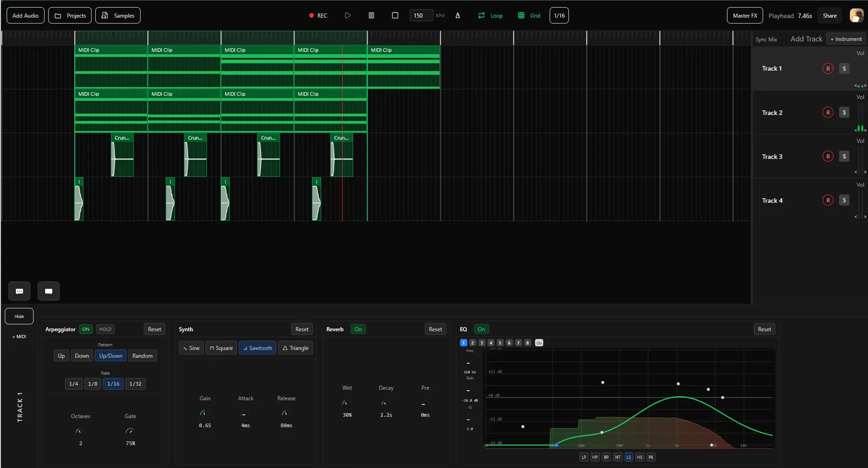Select the Triangle waveform in Synth
The image size is (868, 468).
[x=295, y=348]
